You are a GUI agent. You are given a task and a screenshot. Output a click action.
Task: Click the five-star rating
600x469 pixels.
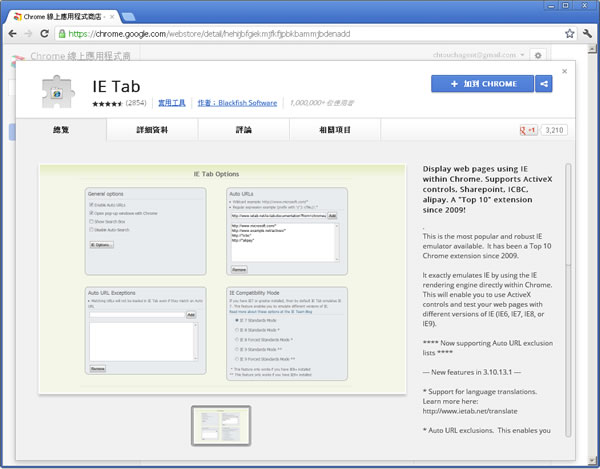pos(107,103)
